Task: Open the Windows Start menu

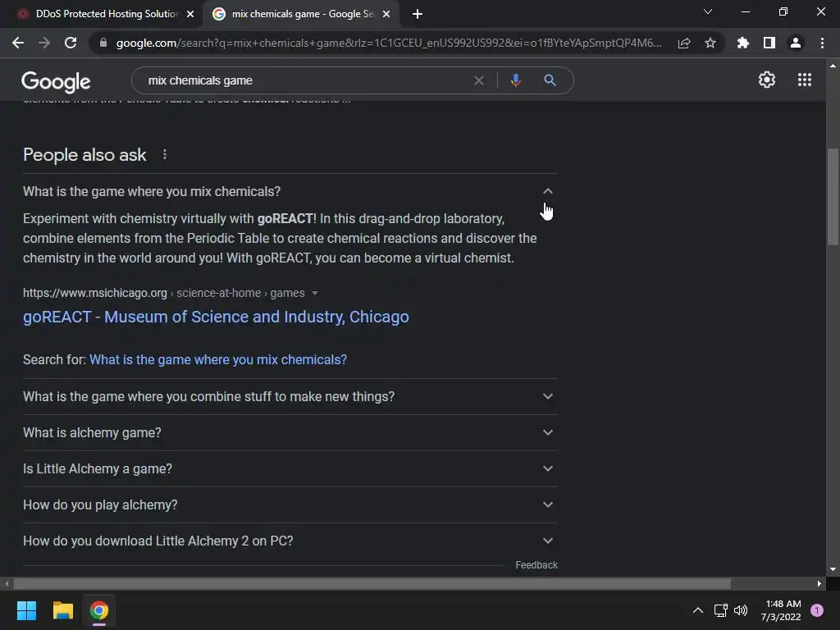Action: [x=26, y=610]
